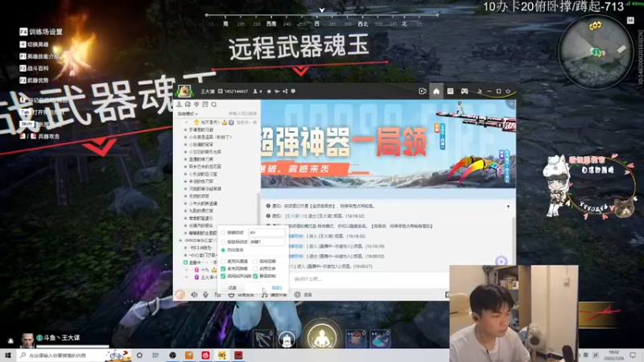Select the 直播中 channel row with green icon
The height and width of the screenshot is (362, 644).
[200, 262]
